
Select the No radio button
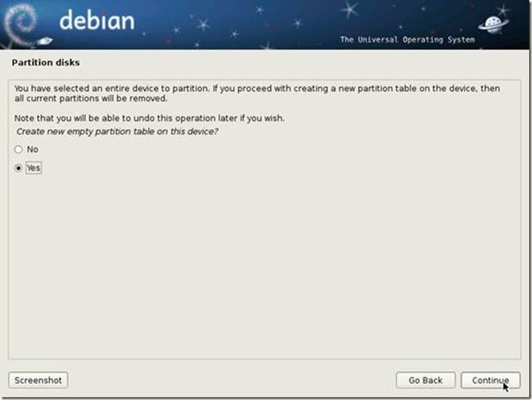click(18, 150)
